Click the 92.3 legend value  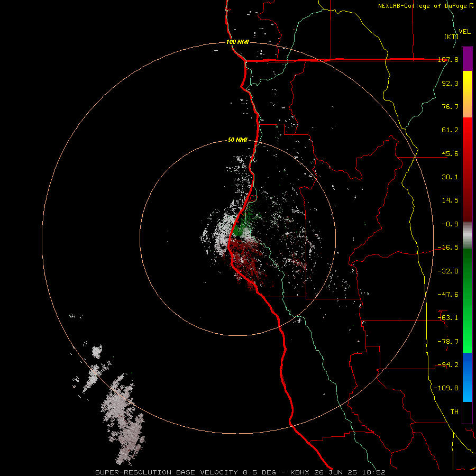pos(450,83)
